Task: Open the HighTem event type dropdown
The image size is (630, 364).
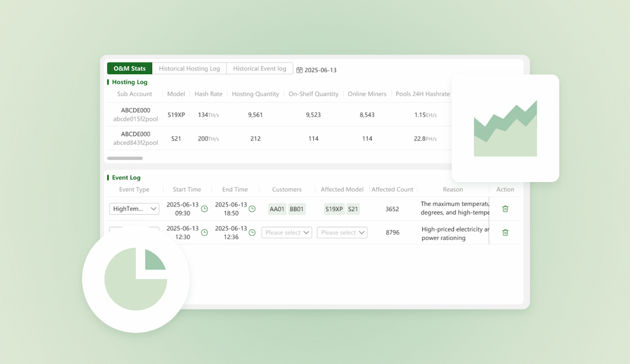Action: (134, 208)
